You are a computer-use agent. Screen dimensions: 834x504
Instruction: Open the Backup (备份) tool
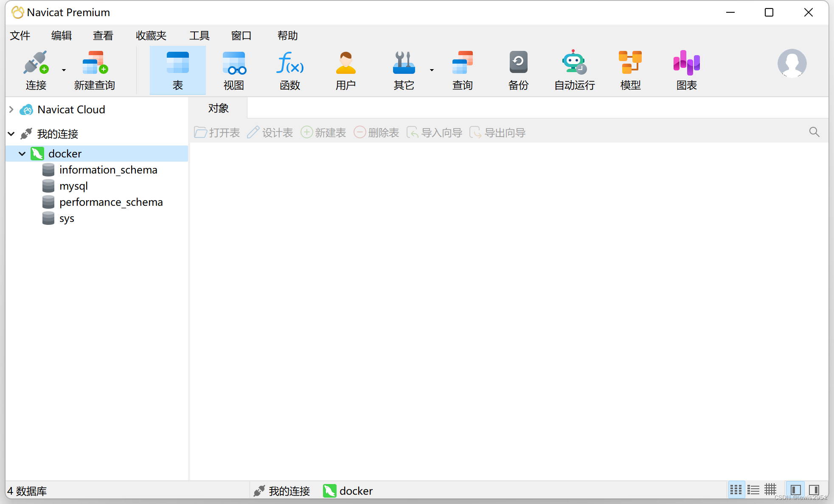coord(518,70)
